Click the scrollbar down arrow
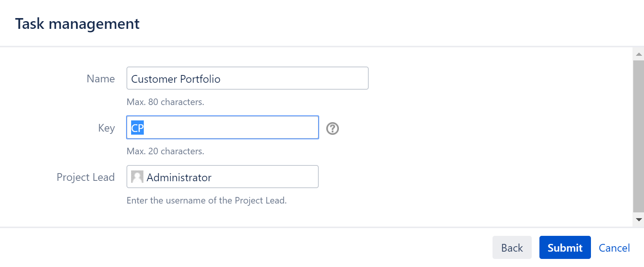 click(639, 220)
